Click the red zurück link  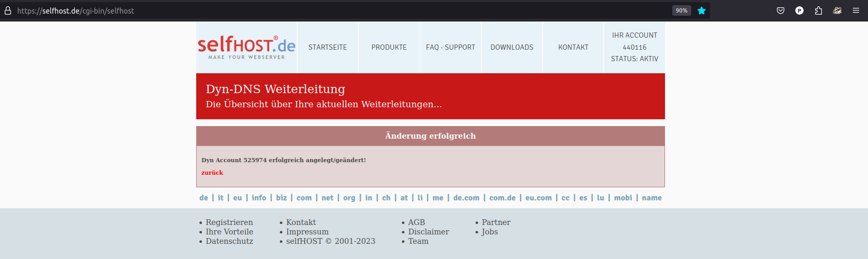pos(212,173)
